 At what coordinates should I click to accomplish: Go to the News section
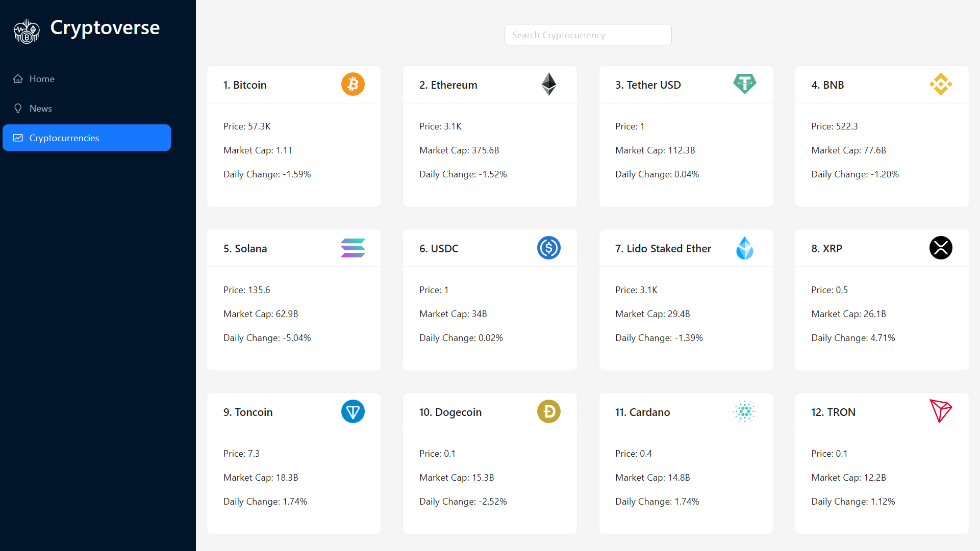tap(41, 109)
